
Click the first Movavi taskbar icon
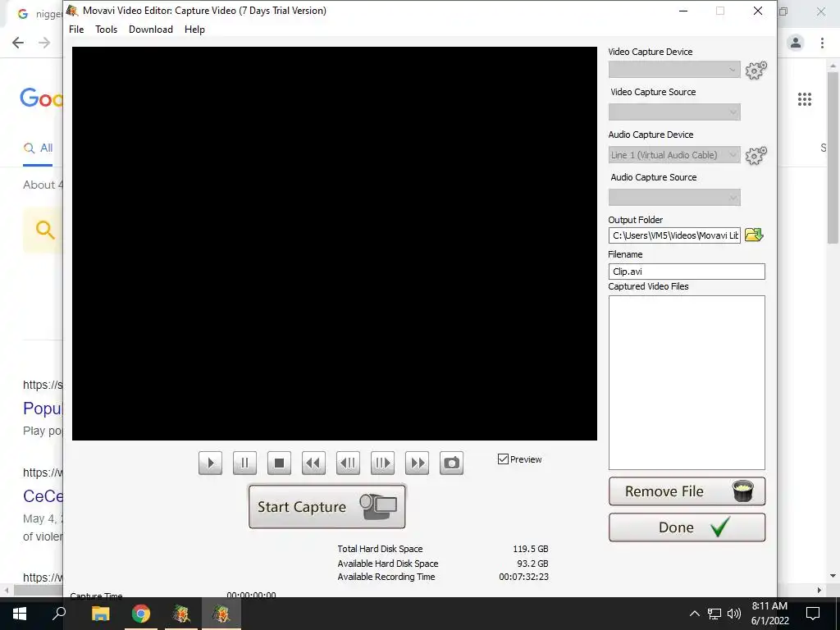tap(181, 614)
